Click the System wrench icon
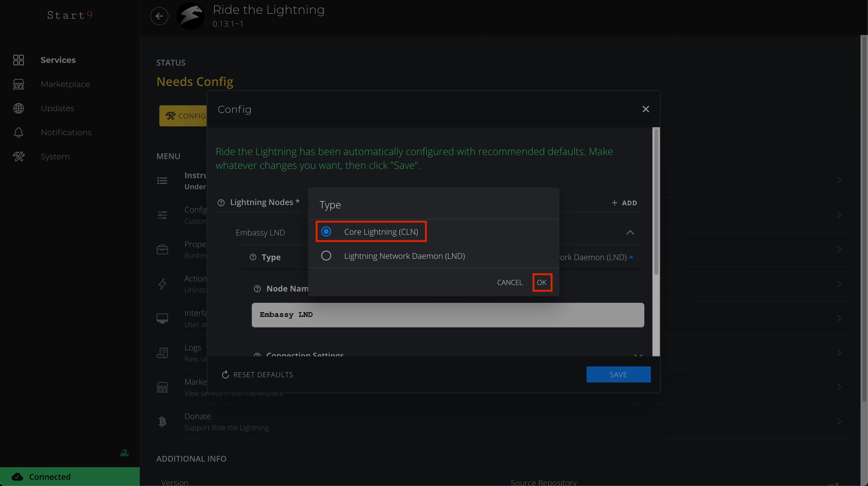This screenshot has width=868, height=486. point(19,156)
